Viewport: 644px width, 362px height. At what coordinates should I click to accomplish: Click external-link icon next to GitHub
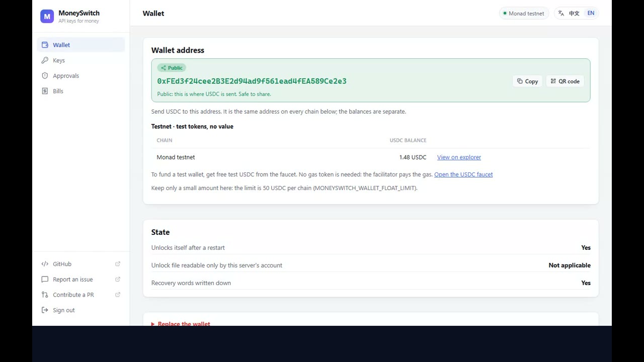(118, 264)
